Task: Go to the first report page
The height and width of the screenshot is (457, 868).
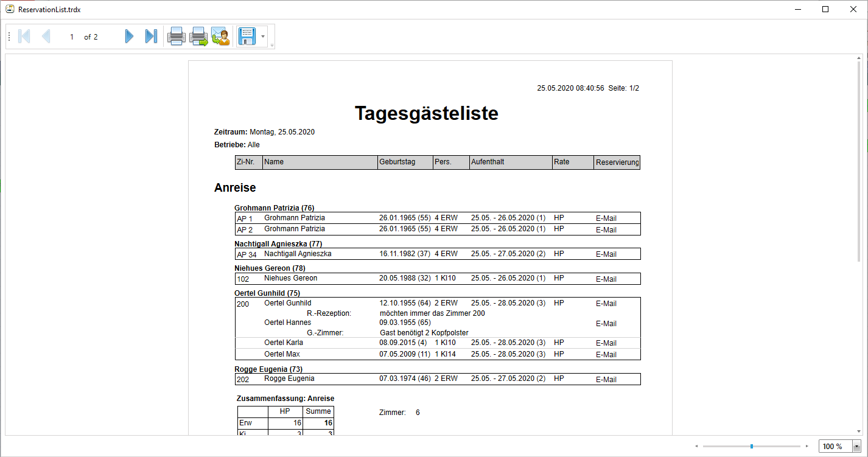Action: pyautogui.click(x=24, y=37)
